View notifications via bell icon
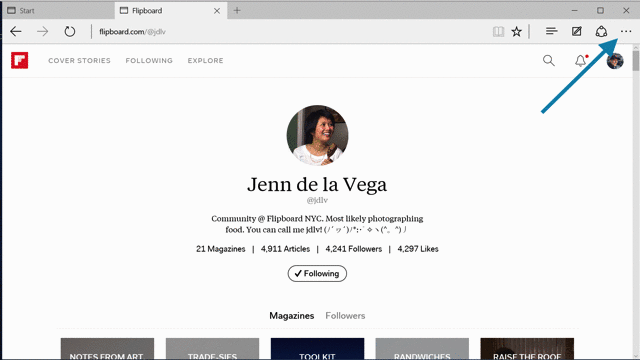 [580, 61]
